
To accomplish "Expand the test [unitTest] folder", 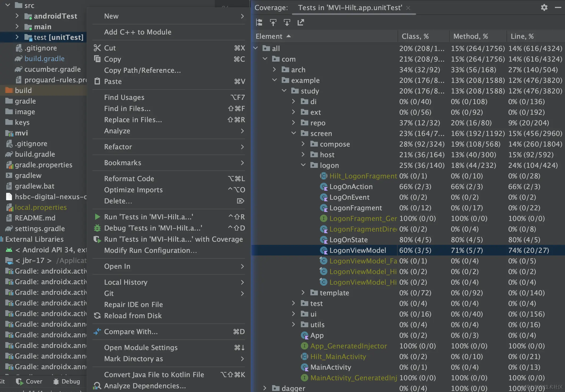I will coord(17,37).
